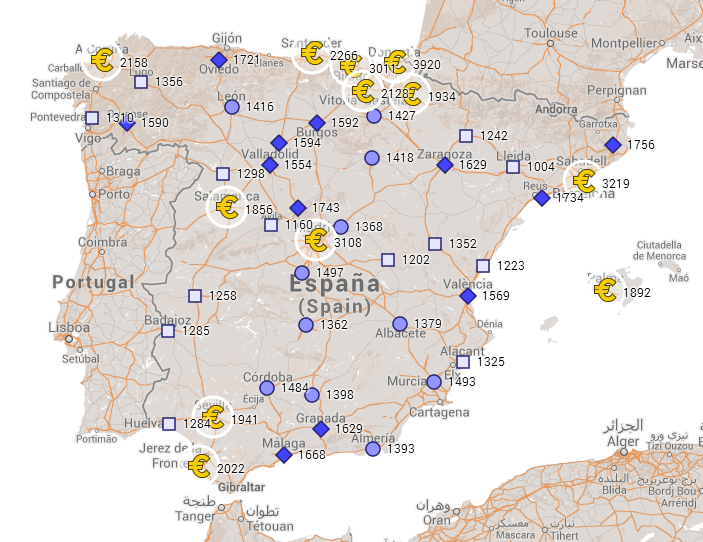
Task: Click the diamond marker labeled 1668
Action: (x=284, y=455)
